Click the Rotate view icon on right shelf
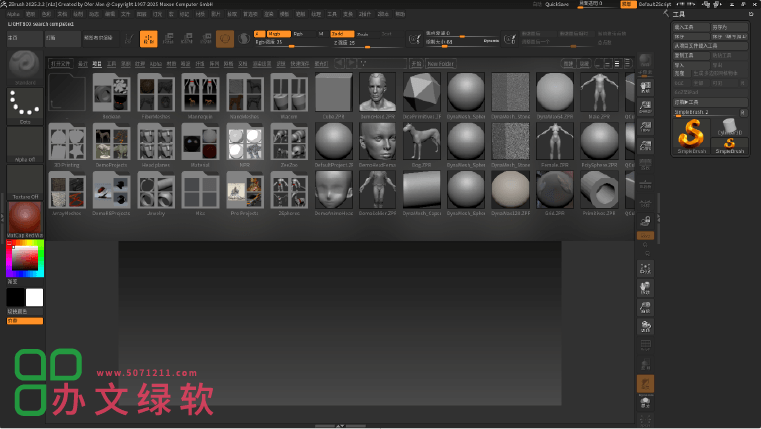Screen dimensions: 761x429 [x=645, y=326]
